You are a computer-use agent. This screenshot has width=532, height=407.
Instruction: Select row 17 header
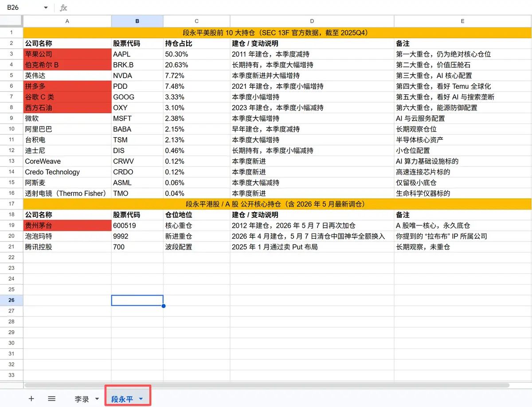pos(12,204)
